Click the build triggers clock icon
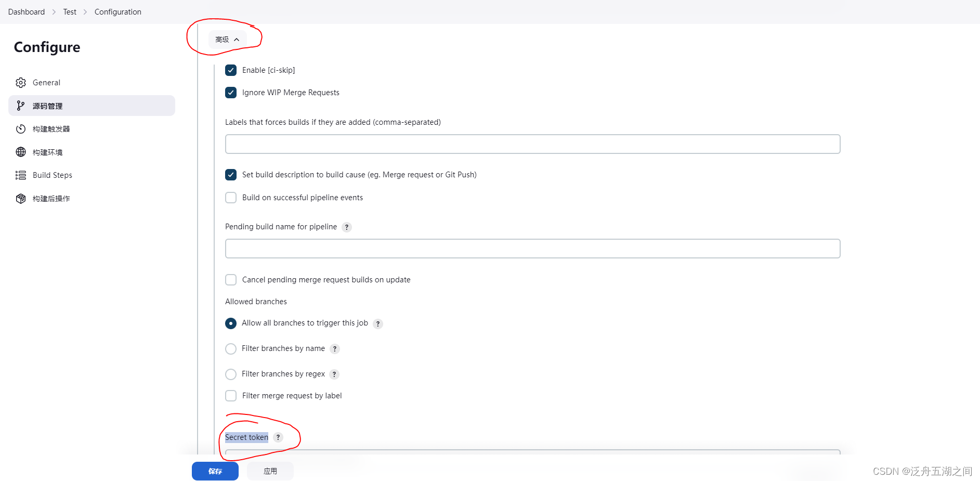The height and width of the screenshot is (481, 980). point(21,129)
